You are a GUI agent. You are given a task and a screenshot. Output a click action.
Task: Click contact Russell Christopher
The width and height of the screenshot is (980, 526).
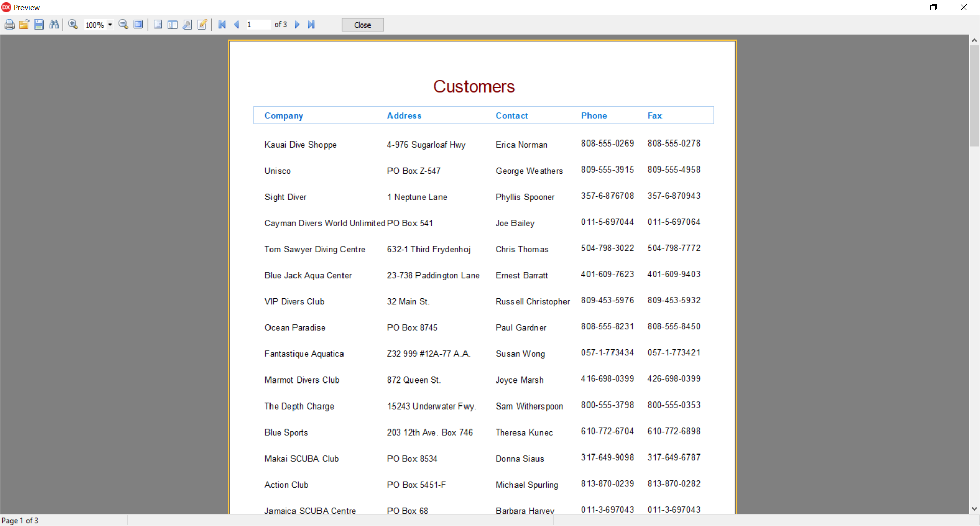532,302
